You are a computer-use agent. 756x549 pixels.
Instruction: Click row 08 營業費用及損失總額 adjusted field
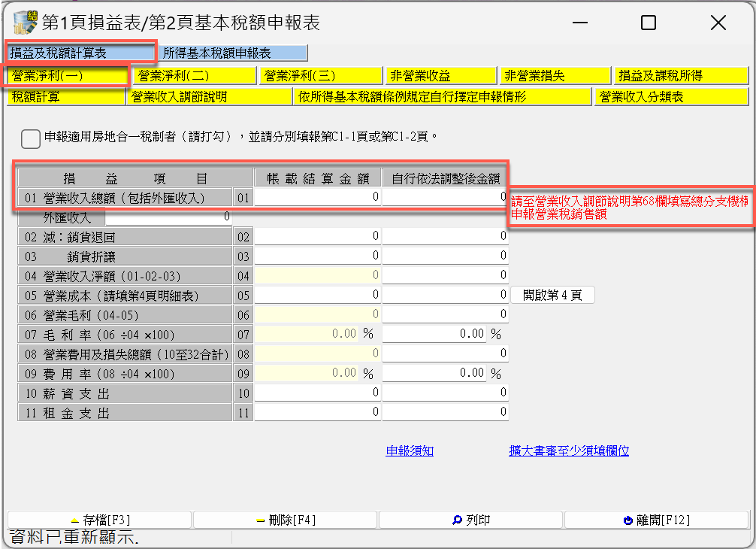click(x=445, y=353)
